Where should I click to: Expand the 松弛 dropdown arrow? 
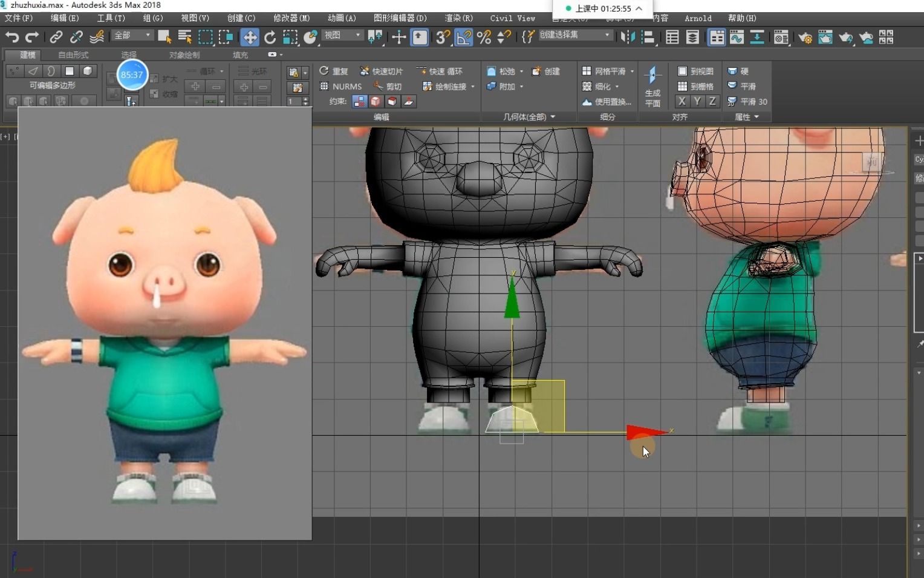(521, 71)
